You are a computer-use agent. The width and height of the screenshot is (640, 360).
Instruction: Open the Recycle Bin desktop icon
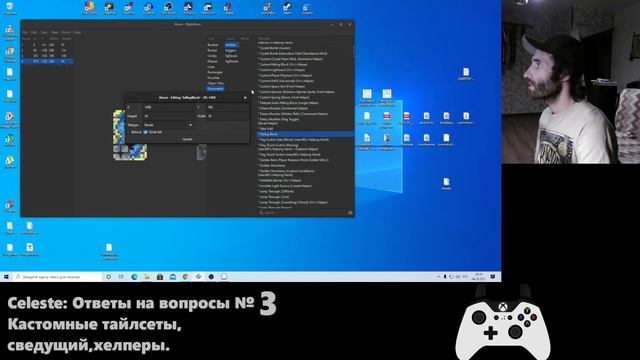click(9, 8)
